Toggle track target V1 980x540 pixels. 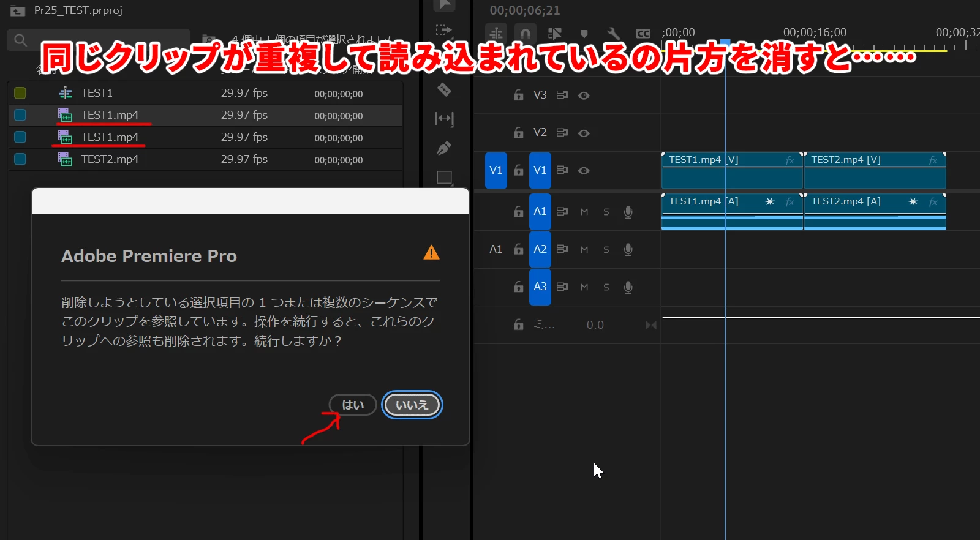540,170
